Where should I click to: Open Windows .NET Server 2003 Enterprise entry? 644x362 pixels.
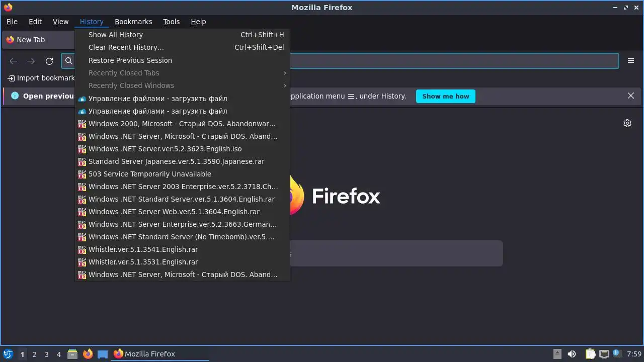pos(182,187)
